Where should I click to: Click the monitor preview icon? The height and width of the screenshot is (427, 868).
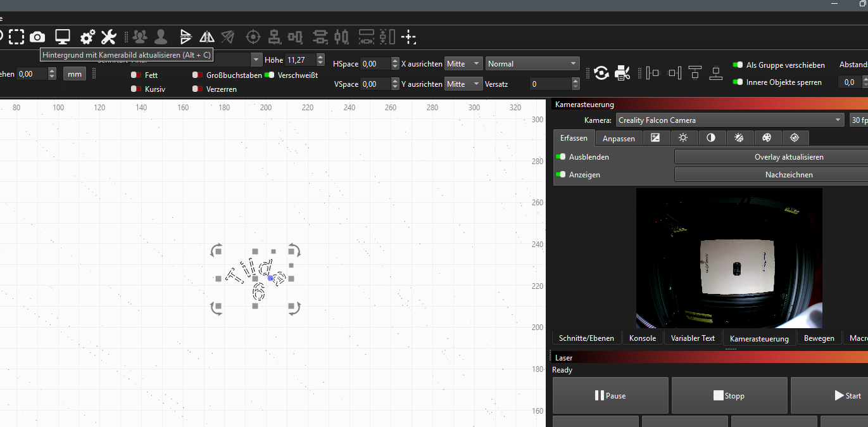point(62,37)
